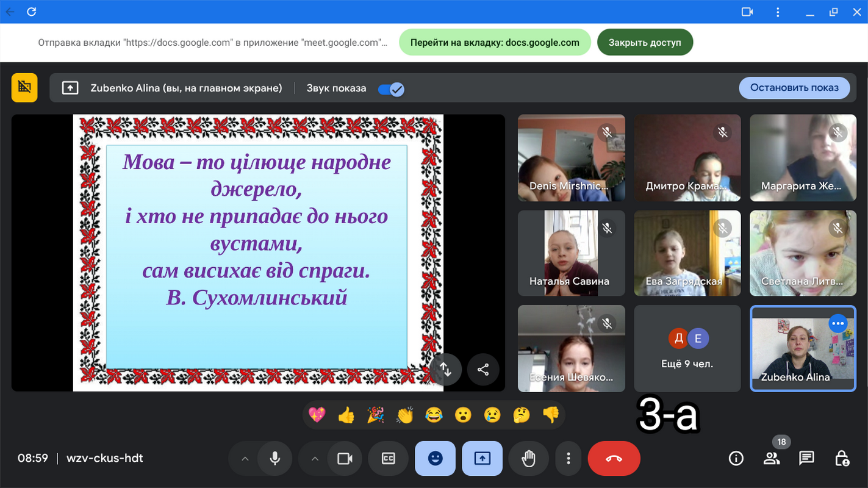868x488 pixels.
Task: Send a thumbs up reaction
Action: tap(346, 415)
